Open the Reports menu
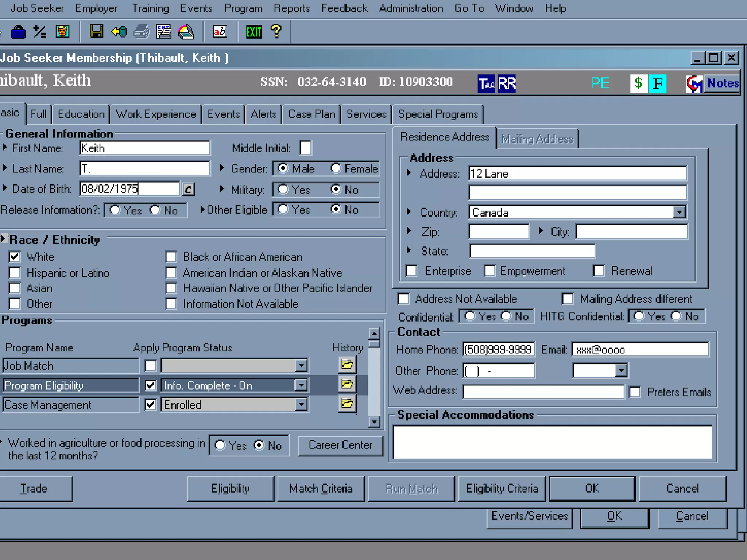 [291, 8]
